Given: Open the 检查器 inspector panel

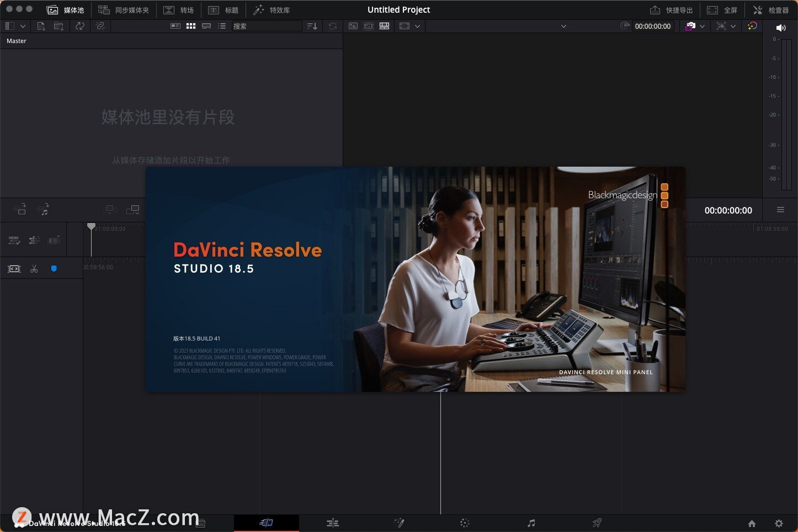Looking at the screenshot, I should pos(771,10).
